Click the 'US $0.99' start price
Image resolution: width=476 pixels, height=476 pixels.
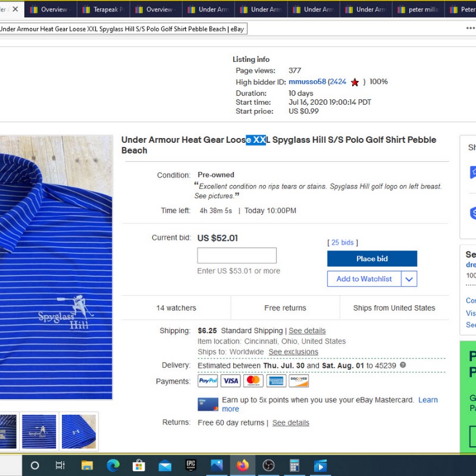click(304, 111)
